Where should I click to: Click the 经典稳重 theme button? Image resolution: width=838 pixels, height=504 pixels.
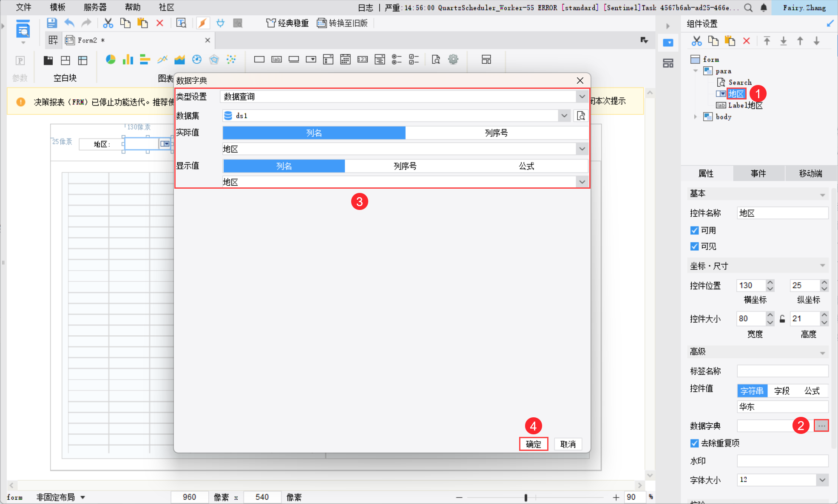[287, 23]
